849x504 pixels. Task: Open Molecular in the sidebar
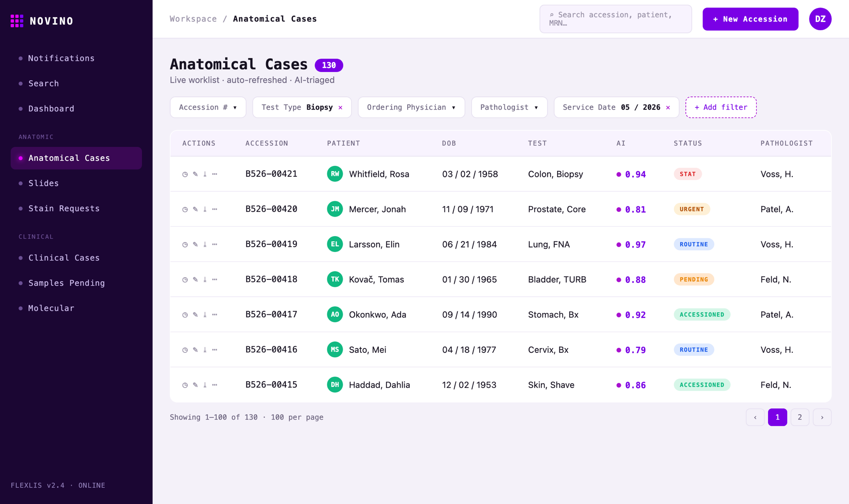[x=76, y=308]
